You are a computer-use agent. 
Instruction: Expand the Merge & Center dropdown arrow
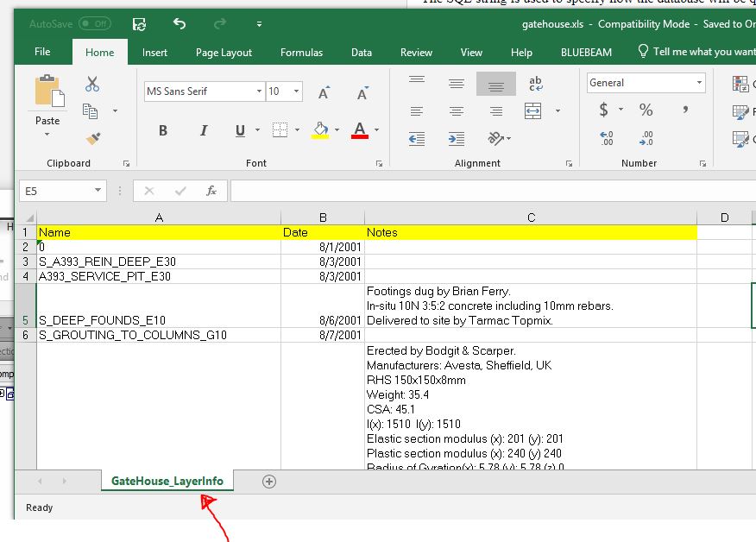click(x=558, y=111)
